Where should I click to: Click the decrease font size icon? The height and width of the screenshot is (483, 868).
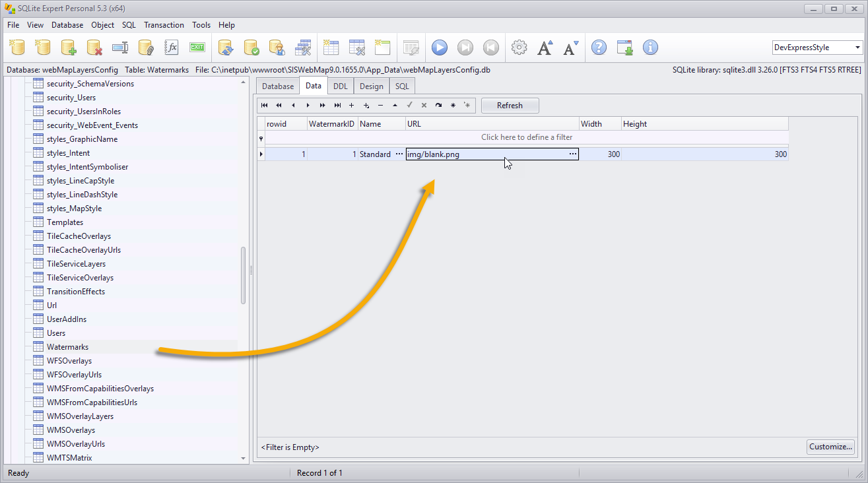[x=571, y=48]
